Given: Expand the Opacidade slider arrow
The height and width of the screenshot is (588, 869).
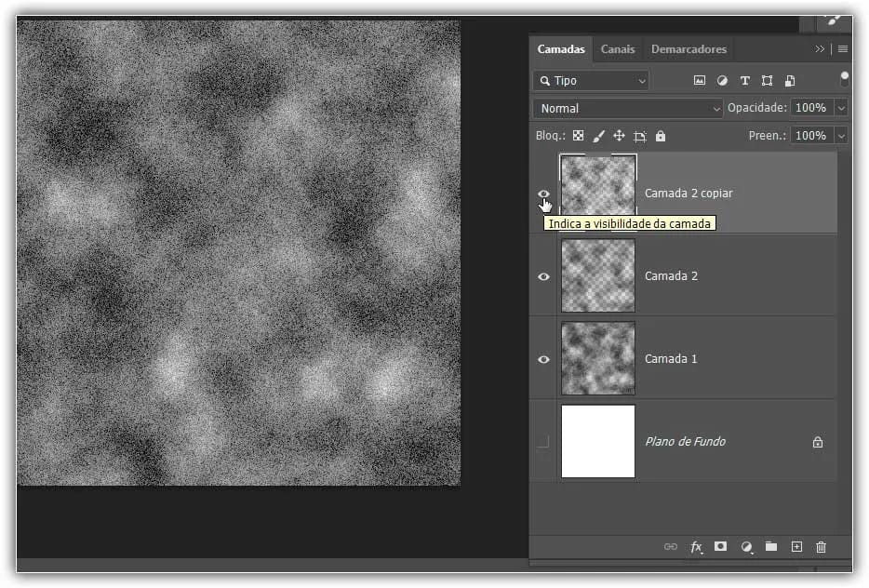Looking at the screenshot, I should 841,108.
